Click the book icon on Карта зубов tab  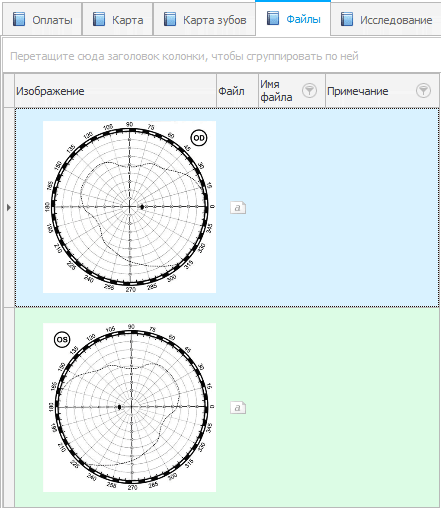point(170,19)
